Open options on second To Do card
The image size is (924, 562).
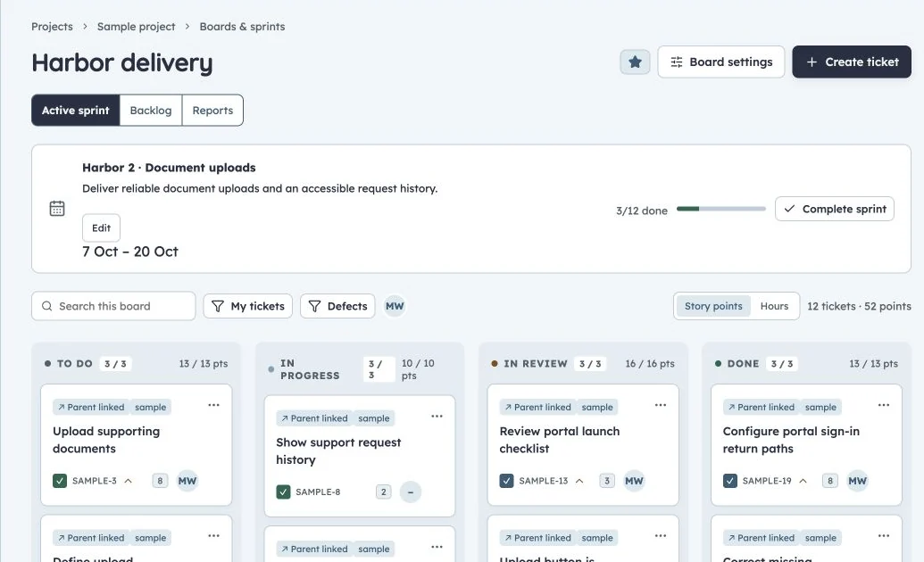click(213, 536)
